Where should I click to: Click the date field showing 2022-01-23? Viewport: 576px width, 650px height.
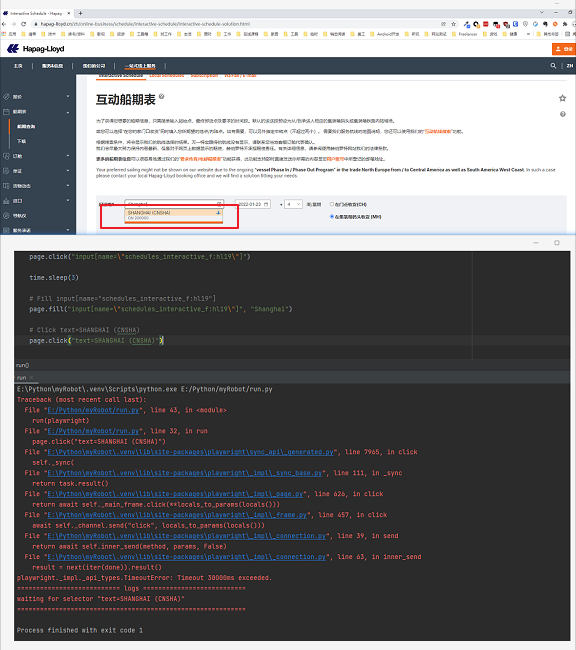coord(253,204)
